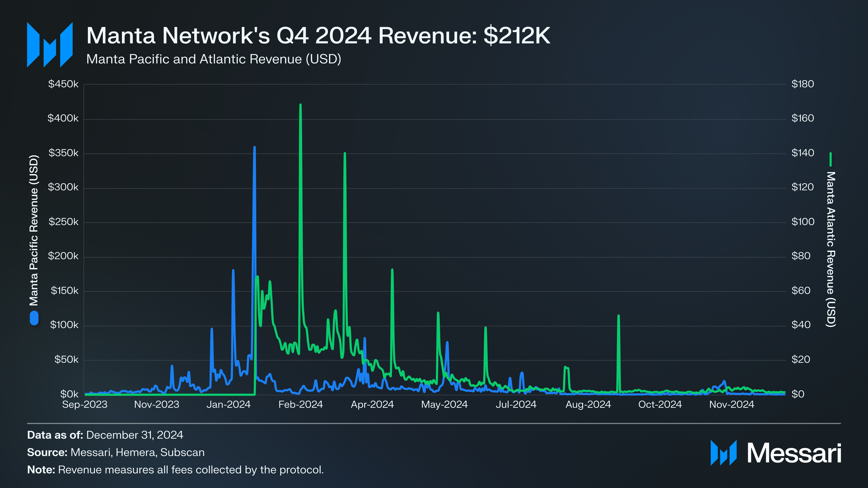Click the Messari logo icon at bottom right
This screenshot has height=488, width=868.
[x=723, y=453]
